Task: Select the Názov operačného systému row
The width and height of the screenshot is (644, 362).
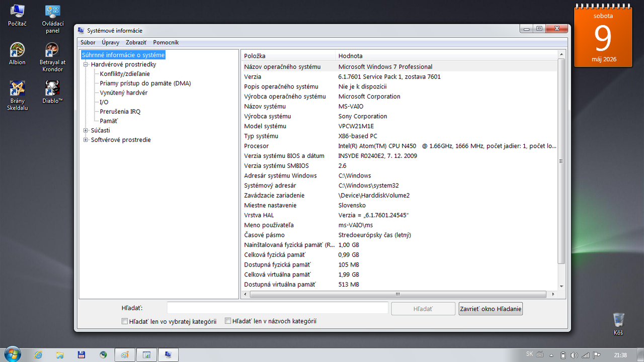Action: tap(399, 67)
